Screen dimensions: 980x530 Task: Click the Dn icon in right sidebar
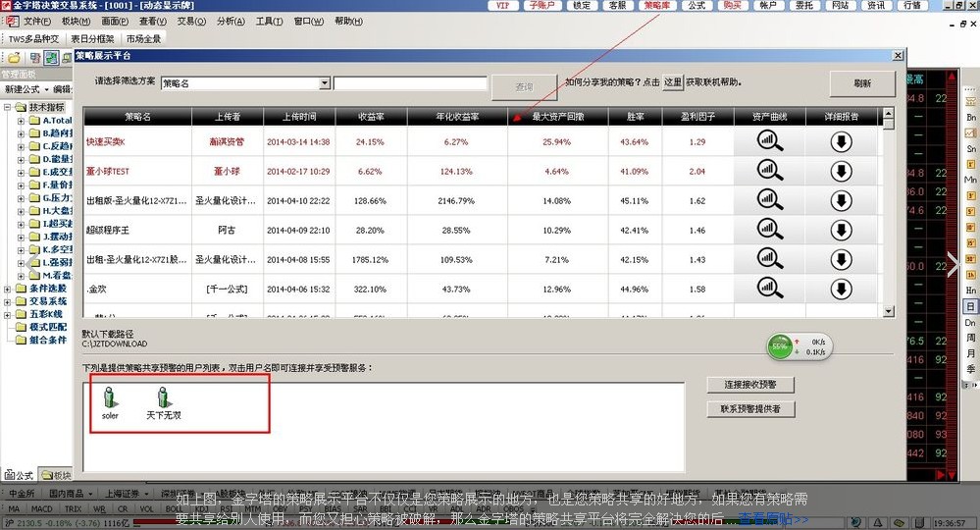tap(970, 323)
